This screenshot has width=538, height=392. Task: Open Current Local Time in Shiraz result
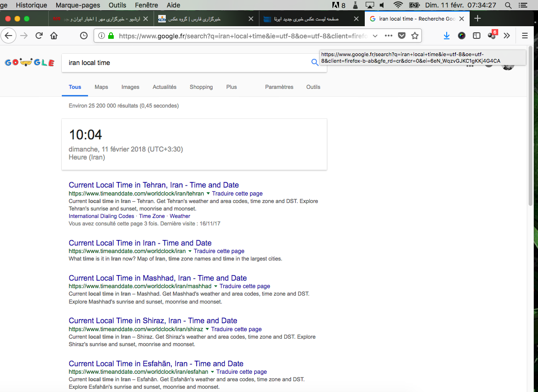click(153, 321)
